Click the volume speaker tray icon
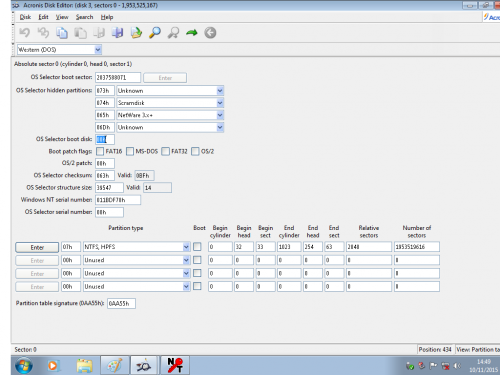 click(x=457, y=366)
